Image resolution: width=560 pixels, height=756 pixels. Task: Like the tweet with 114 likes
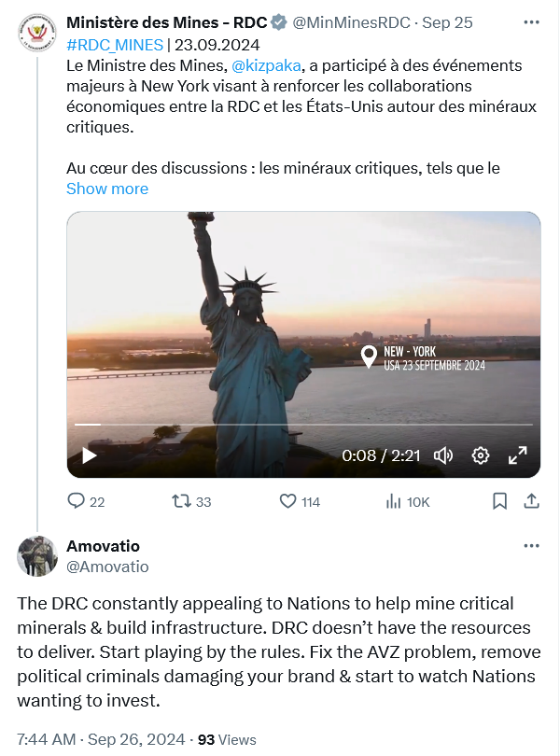288,501
